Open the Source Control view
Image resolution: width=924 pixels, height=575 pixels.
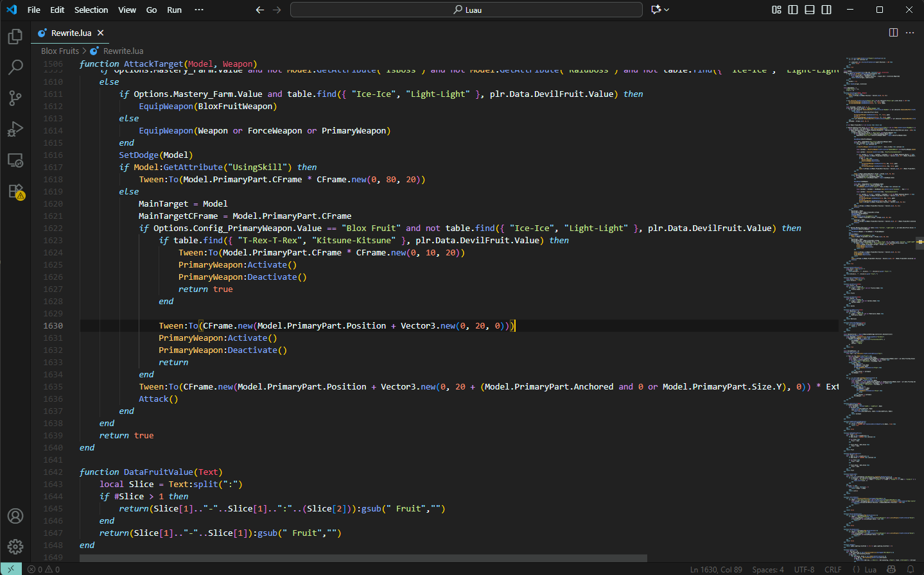click(15, 98)
